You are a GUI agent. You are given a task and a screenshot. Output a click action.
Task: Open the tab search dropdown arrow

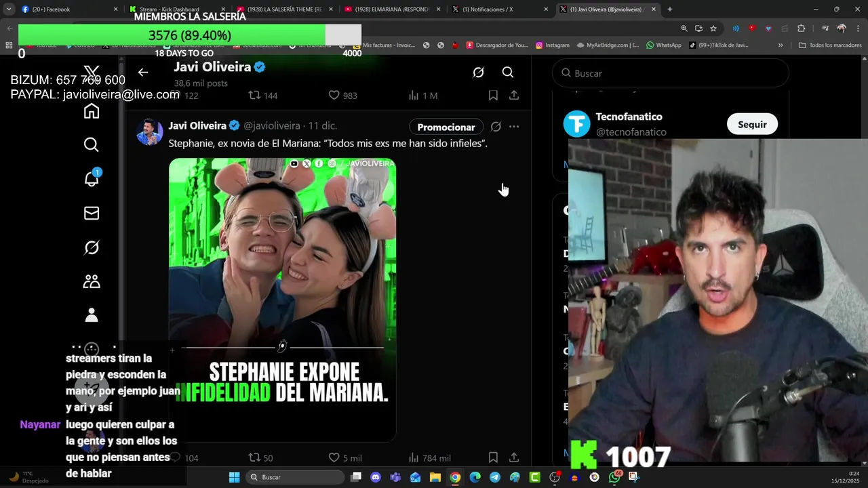coord(9,9)
